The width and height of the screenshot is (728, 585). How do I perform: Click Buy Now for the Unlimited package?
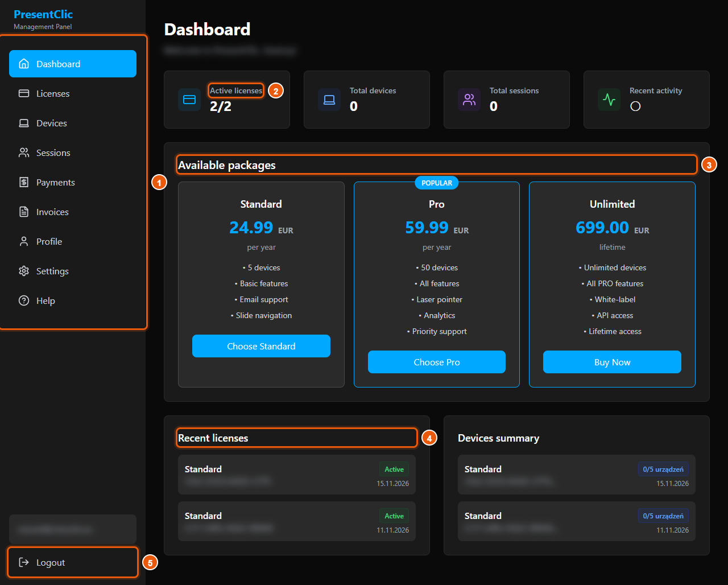pos(612,362)
